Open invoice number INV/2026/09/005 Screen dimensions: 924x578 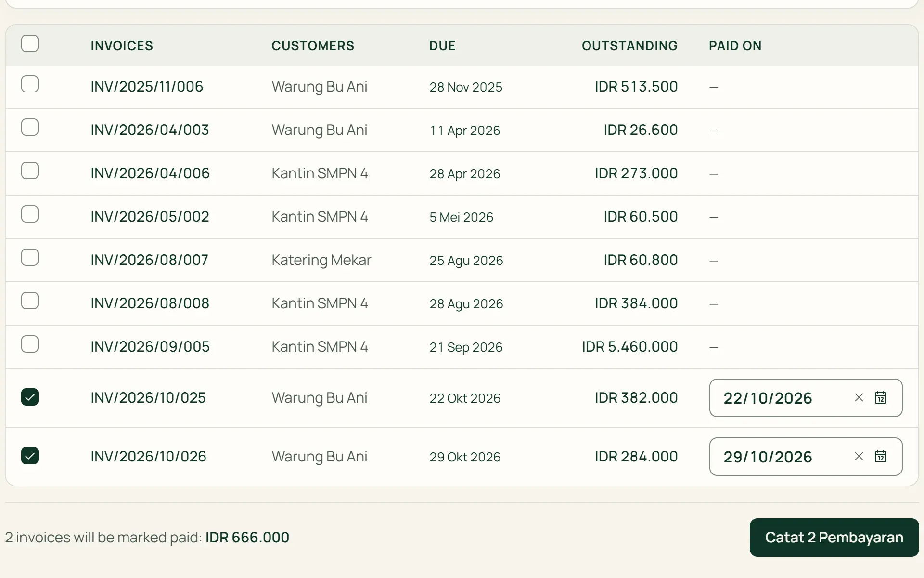pyautogui.click(x=150, y=347)
